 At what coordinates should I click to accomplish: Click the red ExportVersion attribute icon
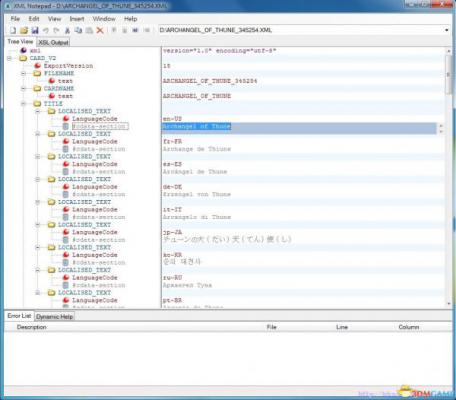(x=37, y=66)
